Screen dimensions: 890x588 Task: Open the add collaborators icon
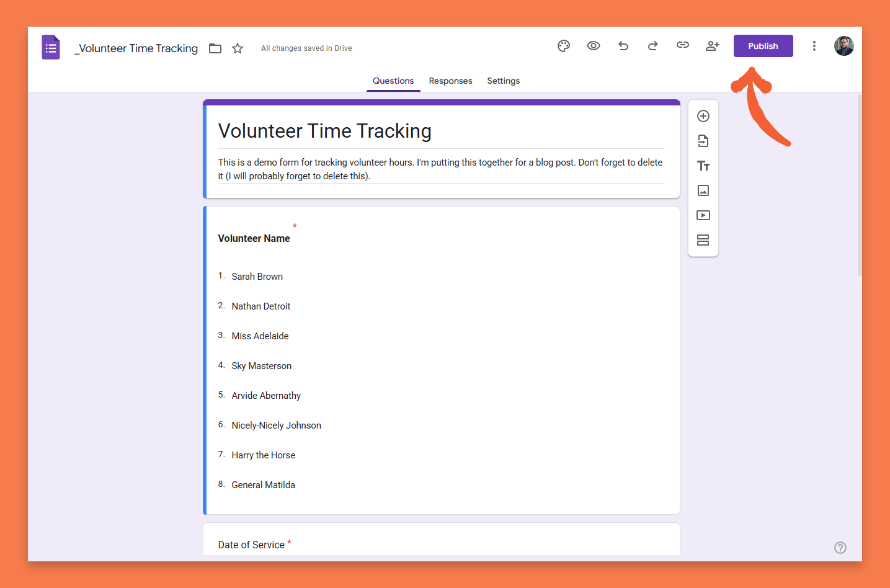click(713, 46)
